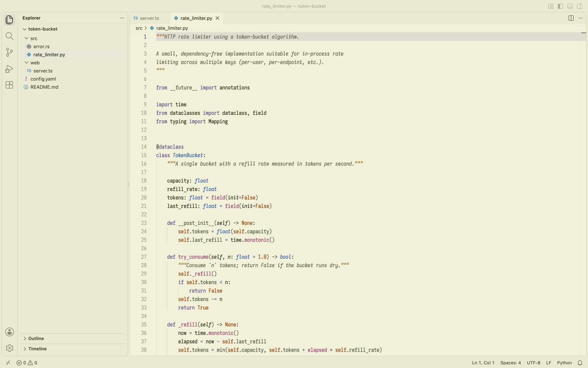Click the try_consume method name

[193, 257]
